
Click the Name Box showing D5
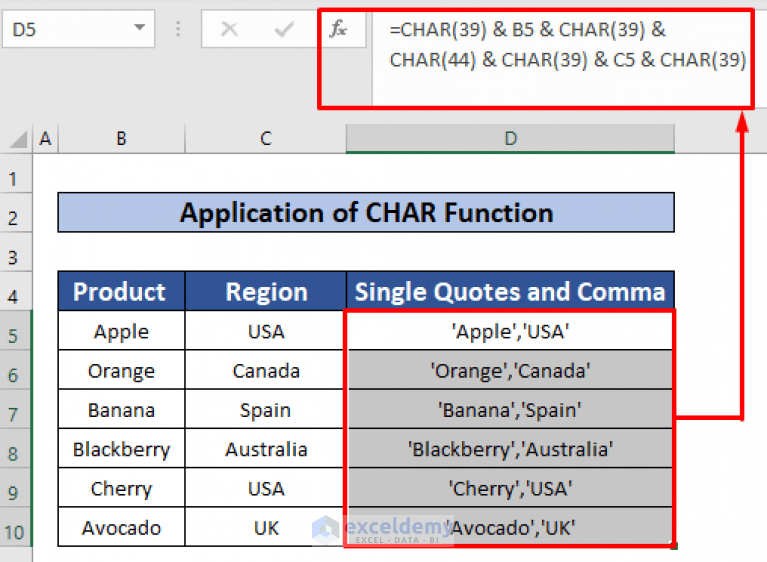pos(78,29)
